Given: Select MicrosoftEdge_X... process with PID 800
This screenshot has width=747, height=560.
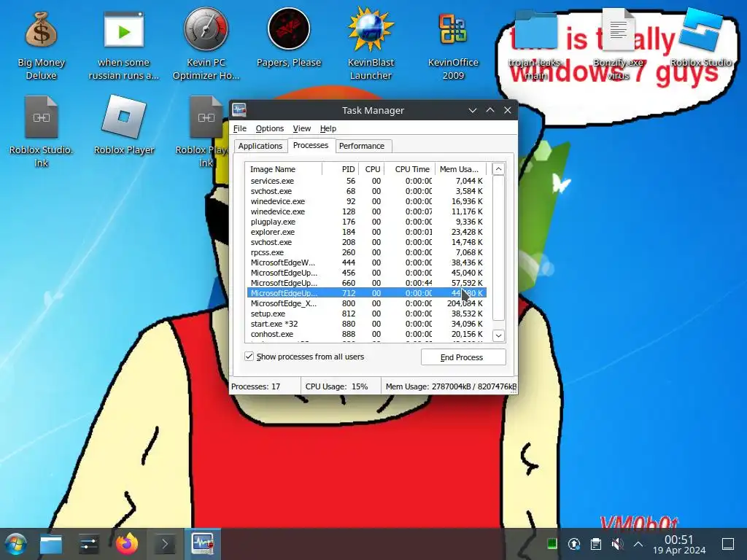Looking at the screenshot, I should tap(366, 303).
